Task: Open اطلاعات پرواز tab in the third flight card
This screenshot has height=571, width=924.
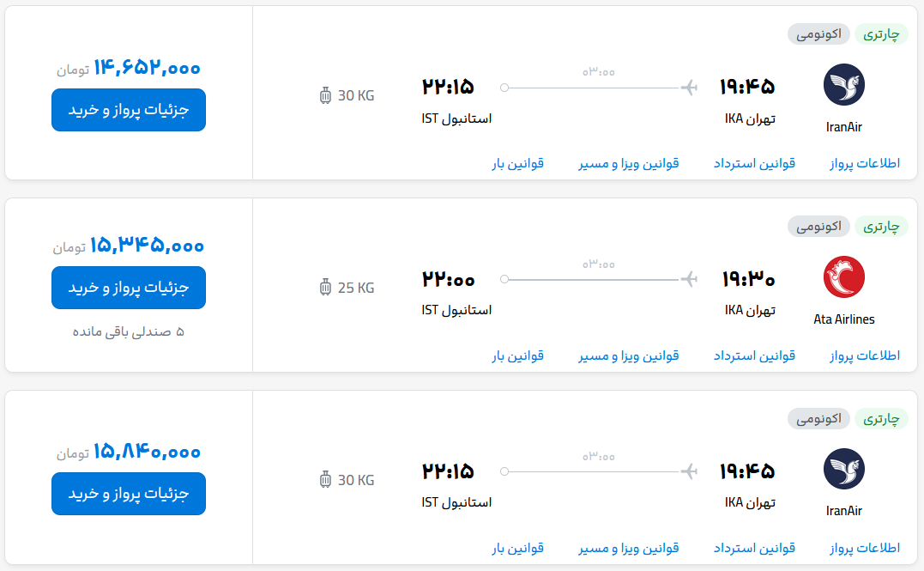Action: [865, 547]
